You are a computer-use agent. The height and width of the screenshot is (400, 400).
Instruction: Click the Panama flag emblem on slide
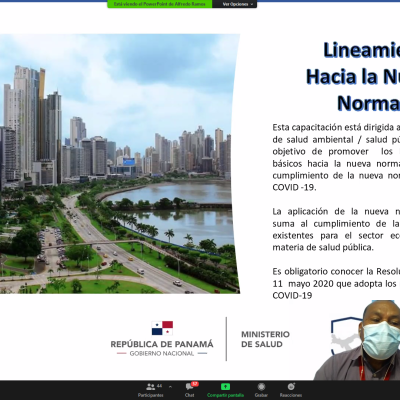click(x=162, y=328)
